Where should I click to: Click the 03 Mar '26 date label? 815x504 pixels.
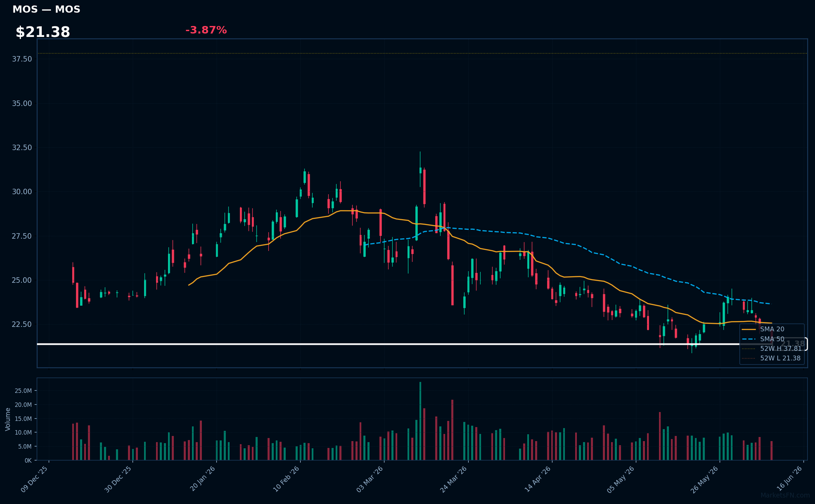coord(370,479)
